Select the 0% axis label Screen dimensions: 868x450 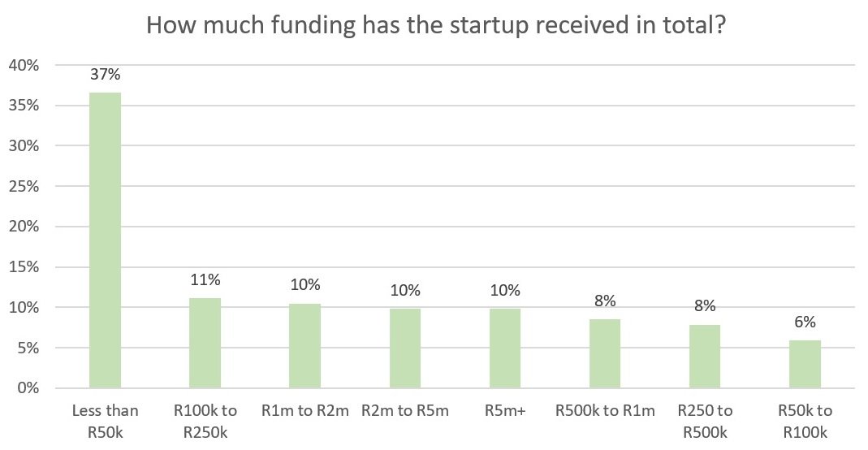coord(28,388)
